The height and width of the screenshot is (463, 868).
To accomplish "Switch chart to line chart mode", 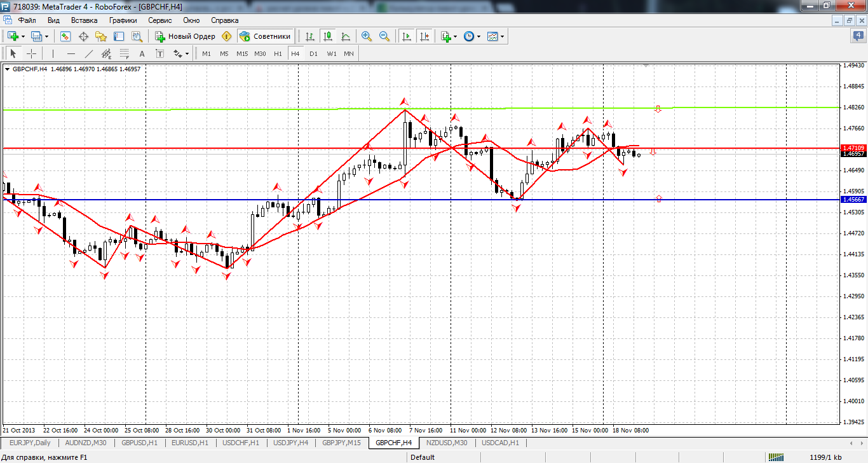I will pyautogui.click(x=346, y=36).
